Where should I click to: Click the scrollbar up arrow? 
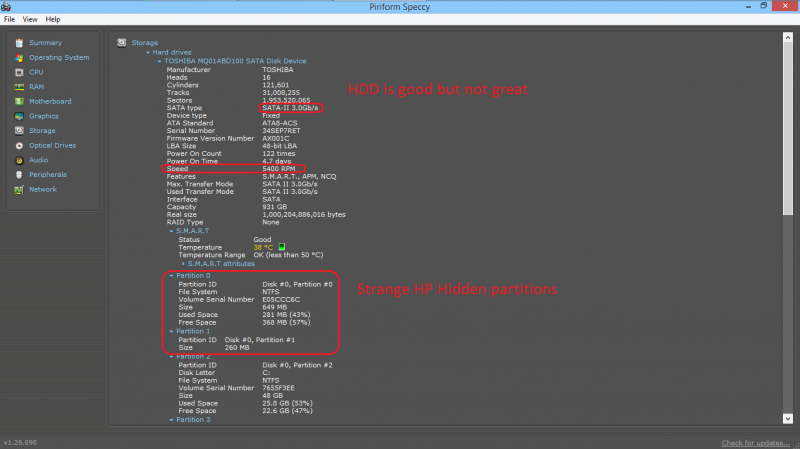[788, 38]
